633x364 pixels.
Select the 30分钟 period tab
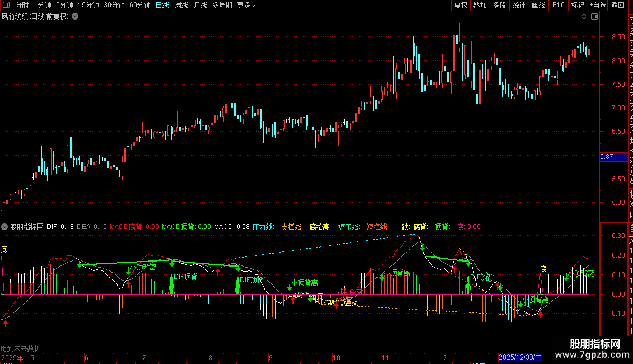click(114, 5)
